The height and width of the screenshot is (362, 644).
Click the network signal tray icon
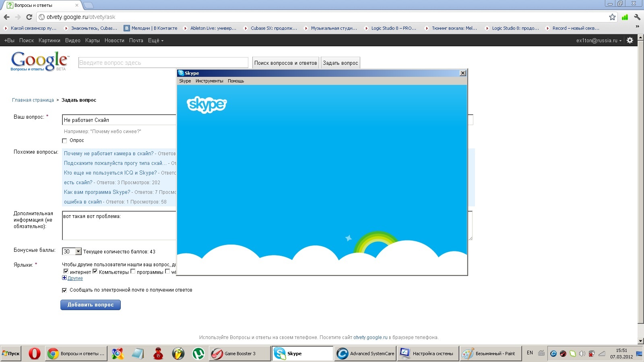pos(602,354)
